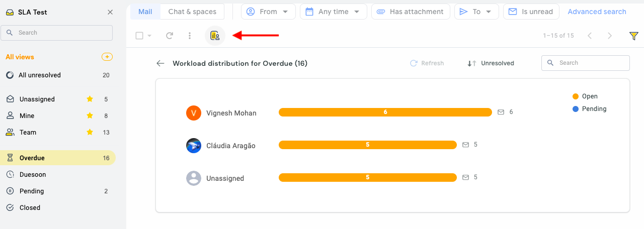This screenshot has height=229, width=644.
Task: Open the workload distribution icon in toolbar
Action: (215, 36)
